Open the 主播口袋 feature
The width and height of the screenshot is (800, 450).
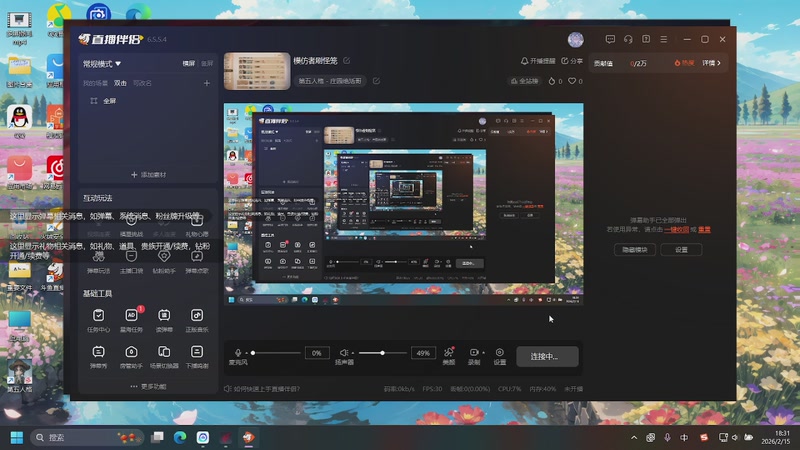click(x=131, y=261)
